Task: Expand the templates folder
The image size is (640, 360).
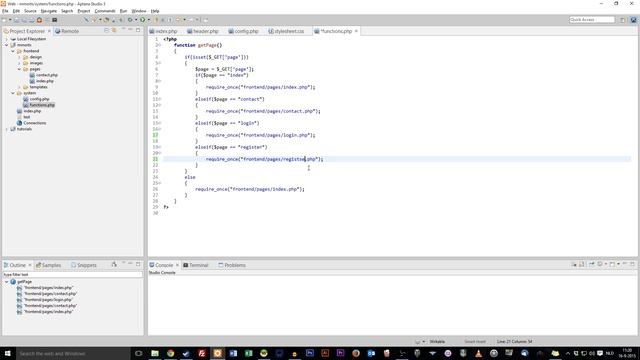Action: (x=19, y=87)
